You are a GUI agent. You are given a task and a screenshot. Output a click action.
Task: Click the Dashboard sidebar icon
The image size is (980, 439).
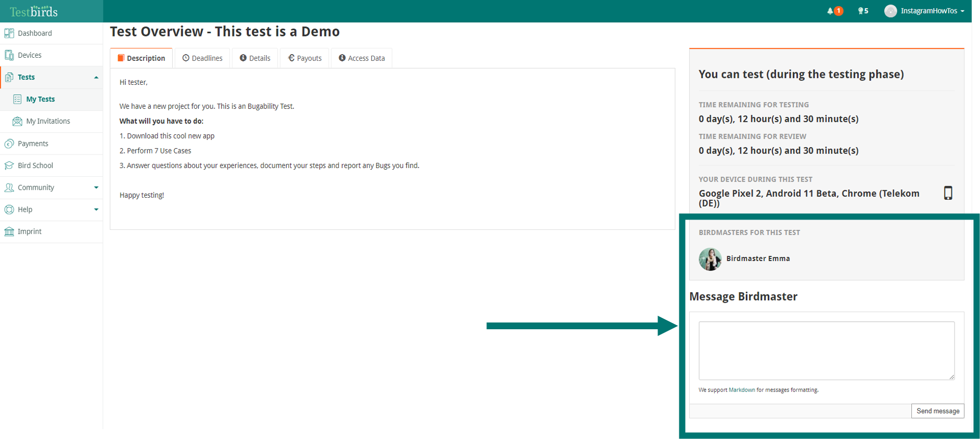pyautogui.click(x=9, y=33)
